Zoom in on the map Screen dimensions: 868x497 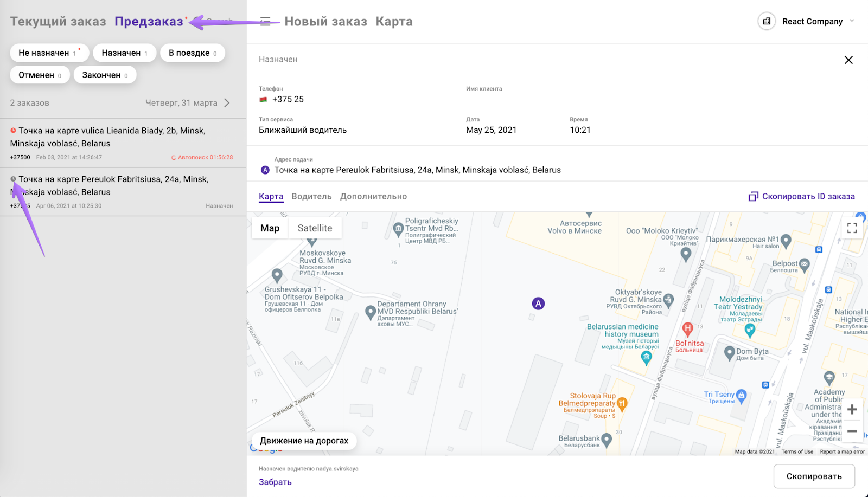click(x=852, y=410)
